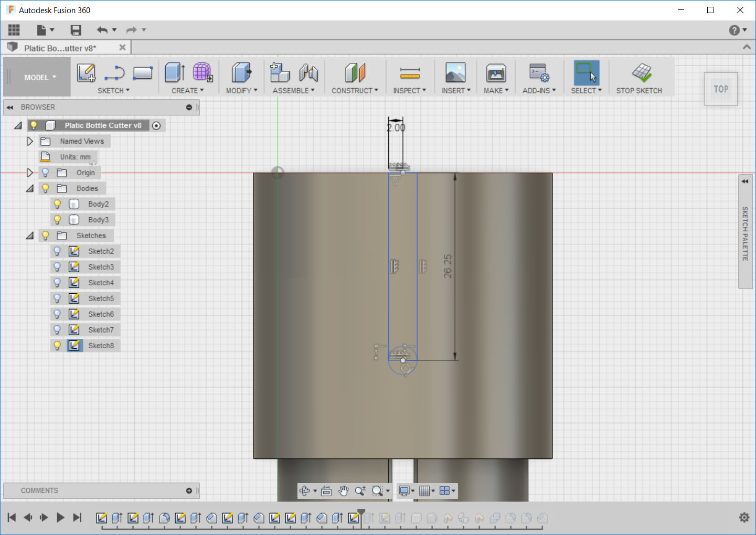This screenshot has height=535, width=756.
Task: Turn off visibility of the Origin folder
Action: tap(45, 172)
